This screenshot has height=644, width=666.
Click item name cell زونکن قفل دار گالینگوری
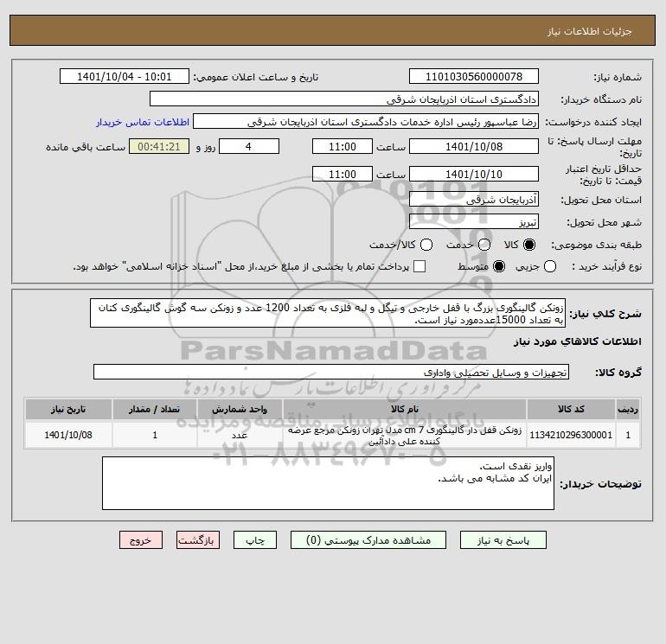click(405, 435)
